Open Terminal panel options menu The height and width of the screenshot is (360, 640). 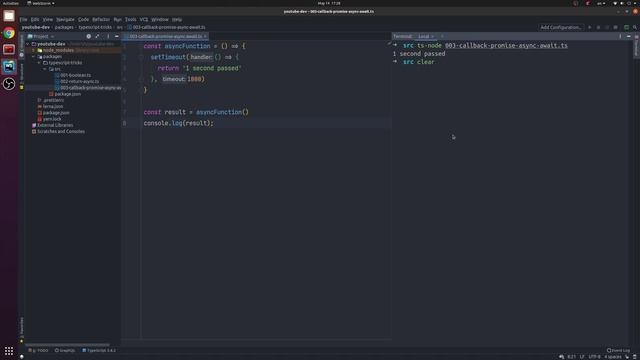(x=620, y=36)
